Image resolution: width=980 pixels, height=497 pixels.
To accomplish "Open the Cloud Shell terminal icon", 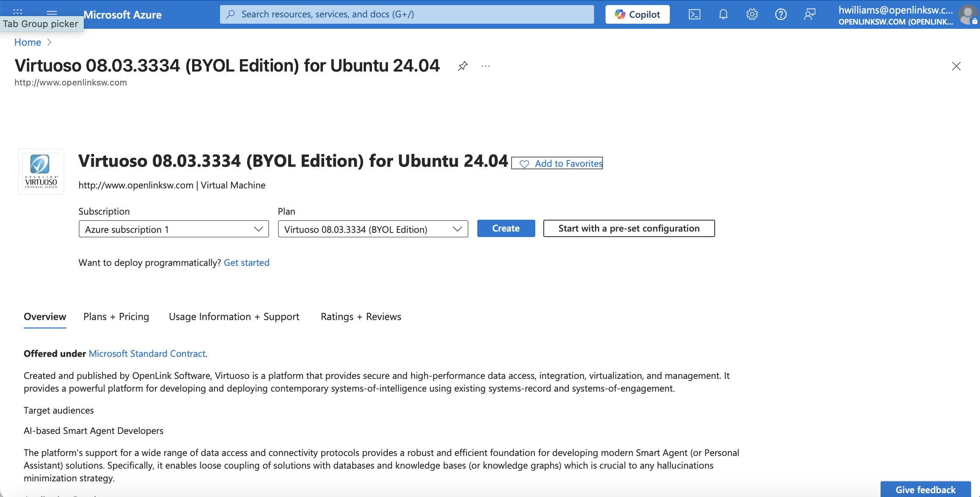I will point(694,14).
